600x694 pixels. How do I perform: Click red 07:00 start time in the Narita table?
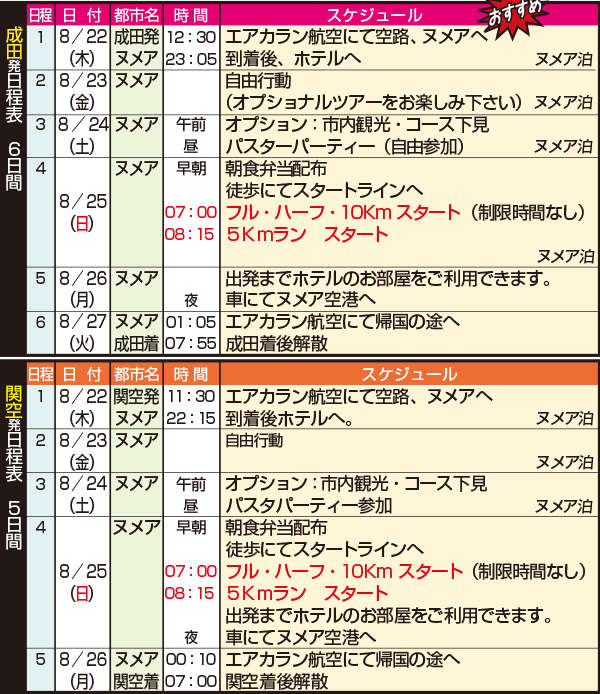(191, 212)
